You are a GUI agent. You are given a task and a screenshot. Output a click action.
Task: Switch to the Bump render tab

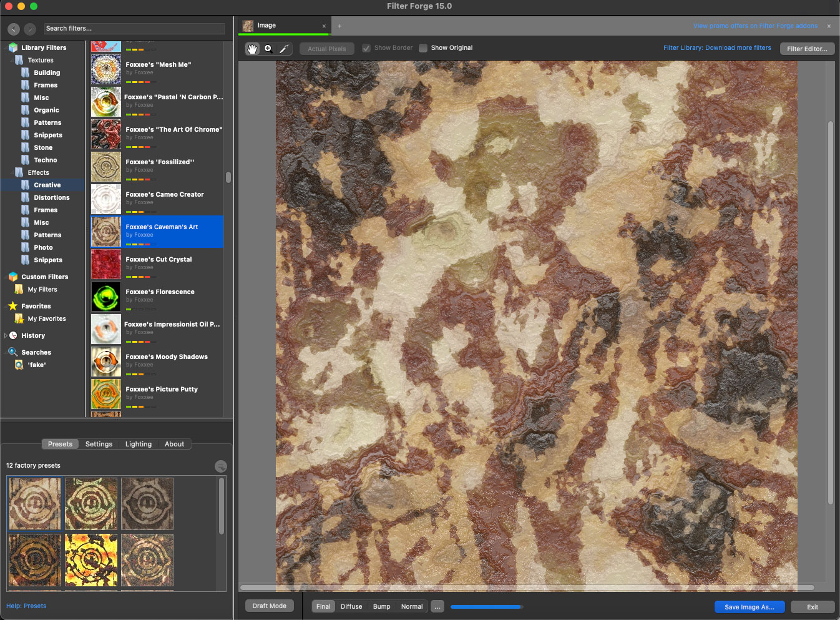point(381,606)
